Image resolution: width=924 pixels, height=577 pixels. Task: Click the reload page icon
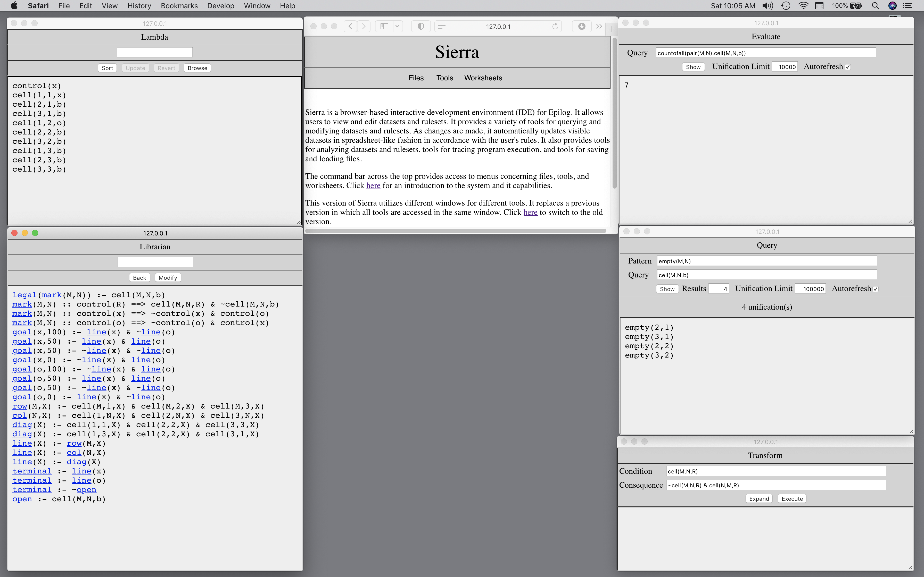(555, 26)
